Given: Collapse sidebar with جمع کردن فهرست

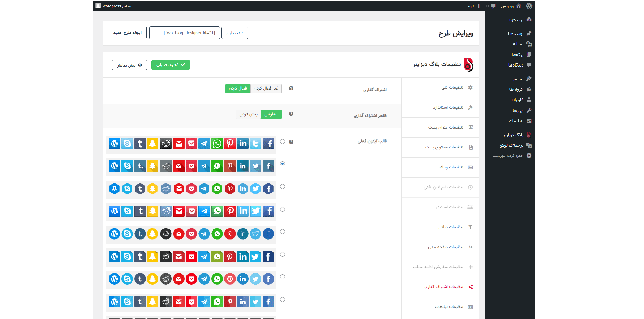Looking at the screenshot, I should [510, 156].
